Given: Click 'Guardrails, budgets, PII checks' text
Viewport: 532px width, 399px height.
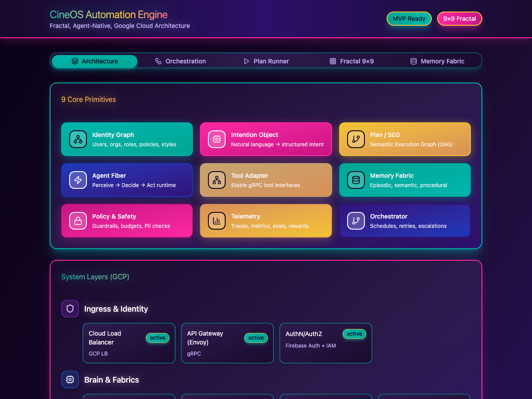Looking at the screenshot, I should click(x=131, y=226).
